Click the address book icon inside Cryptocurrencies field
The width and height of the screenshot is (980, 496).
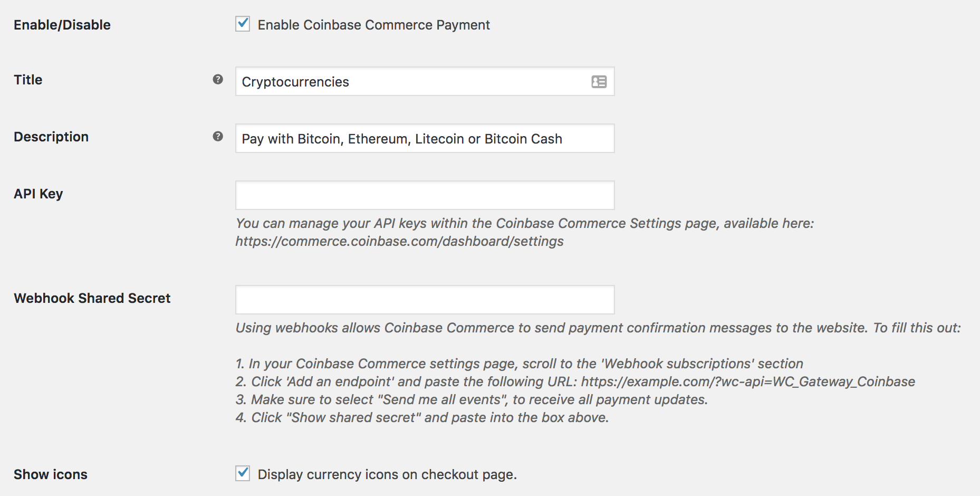[x=599, y=82]
